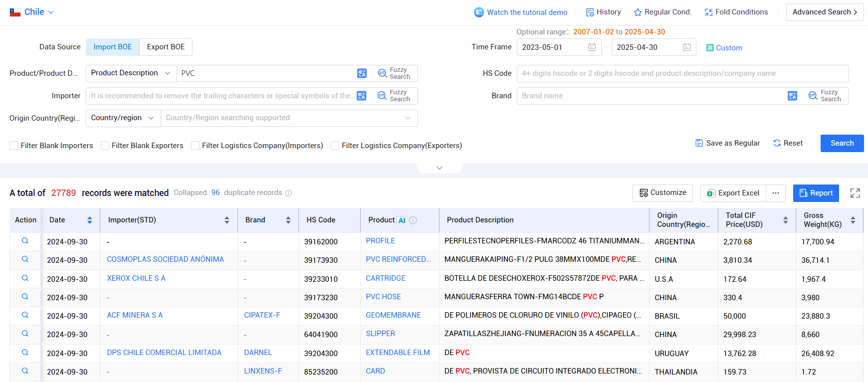Open the more options ellipsis button
Viewport: 868px width, 382px height.
click(x=776, y=193)
